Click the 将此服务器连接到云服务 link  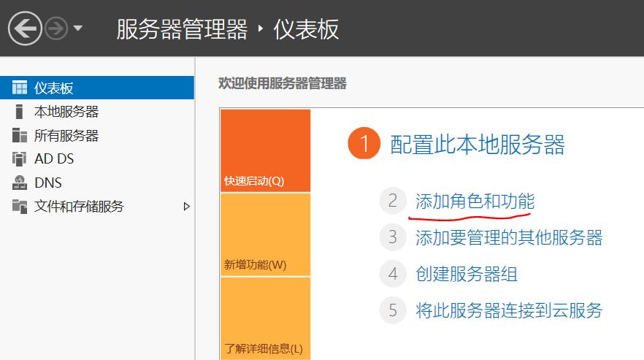(509, 310)
